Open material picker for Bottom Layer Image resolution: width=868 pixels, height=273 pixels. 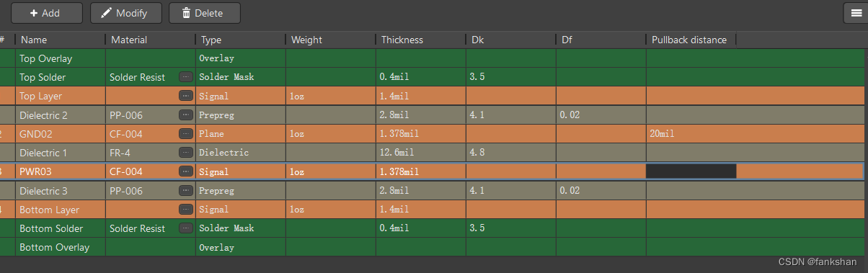pos(186,210)
